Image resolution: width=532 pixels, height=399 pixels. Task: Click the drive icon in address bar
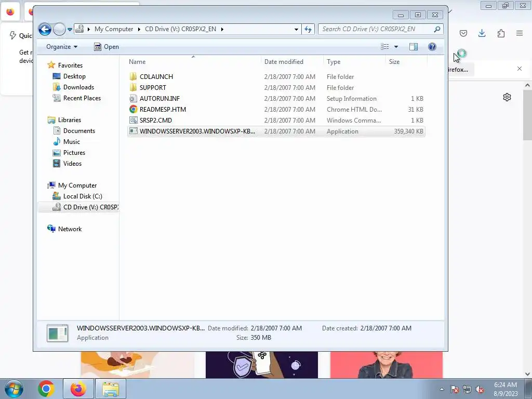79,29
